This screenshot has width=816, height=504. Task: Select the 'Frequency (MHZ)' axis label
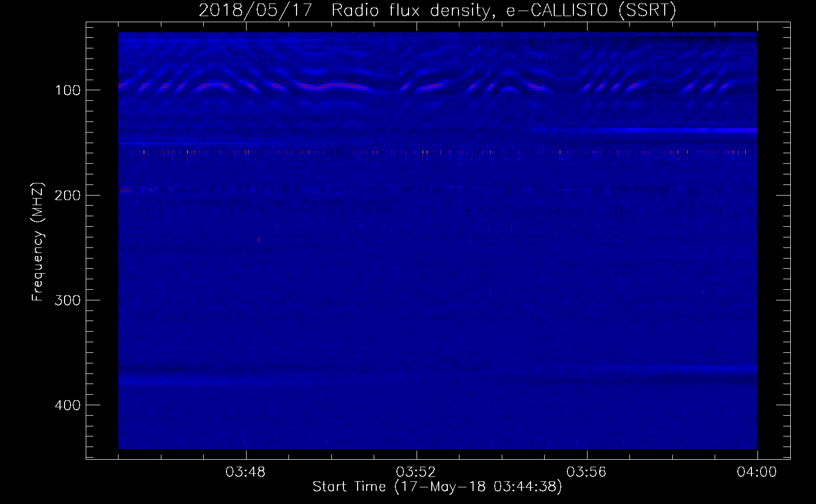pos(38,241)
